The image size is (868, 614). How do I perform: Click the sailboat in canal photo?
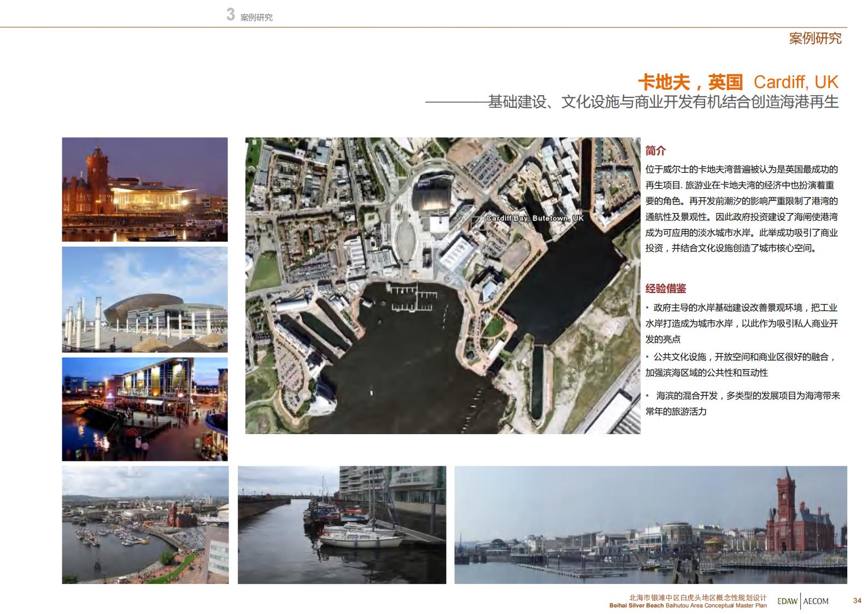point(342,525)
